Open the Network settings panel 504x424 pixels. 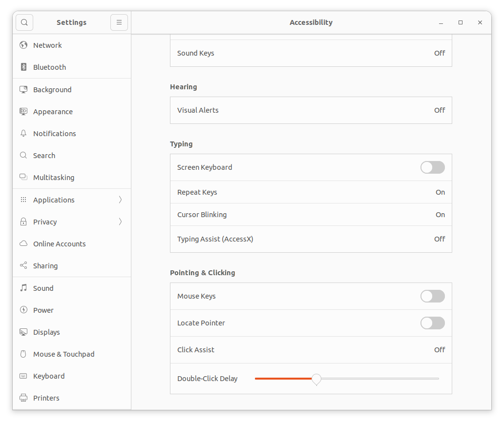pyautogui.click(x=72, y=45)
